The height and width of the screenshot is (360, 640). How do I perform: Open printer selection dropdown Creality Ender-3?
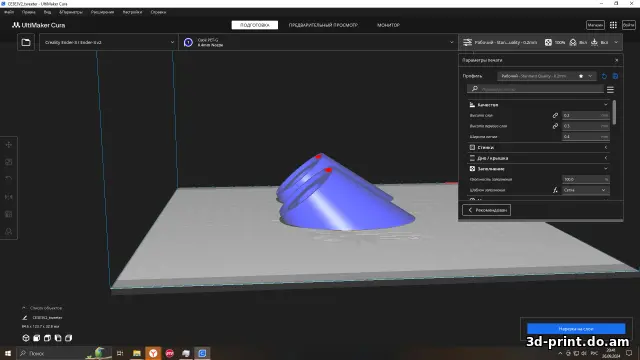point(108,42)
